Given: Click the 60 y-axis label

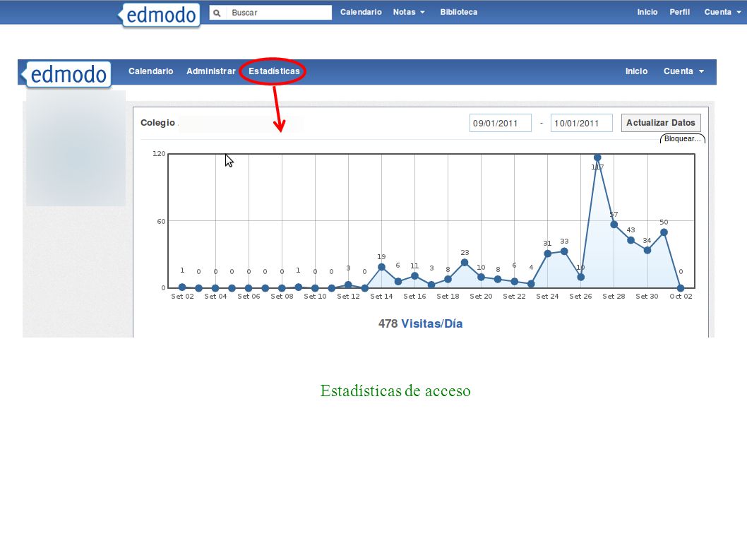Looking at the screenshot, I should 161,221.
